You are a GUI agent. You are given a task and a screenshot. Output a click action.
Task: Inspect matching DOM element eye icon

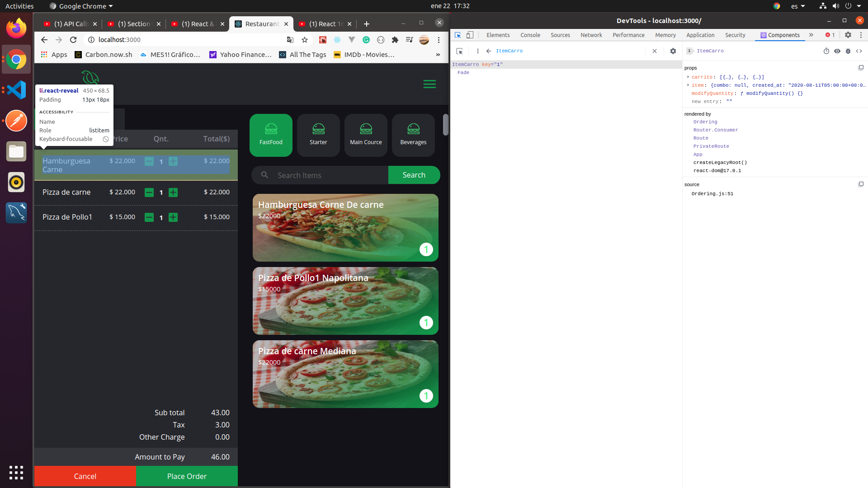point(837,51)
